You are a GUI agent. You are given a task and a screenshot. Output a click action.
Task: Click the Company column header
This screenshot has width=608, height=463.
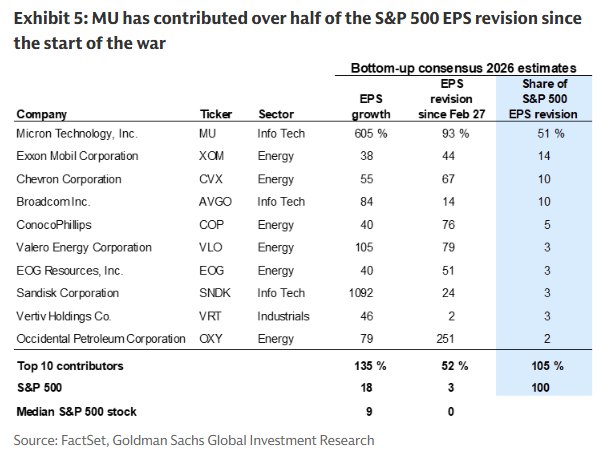point(42,114)
